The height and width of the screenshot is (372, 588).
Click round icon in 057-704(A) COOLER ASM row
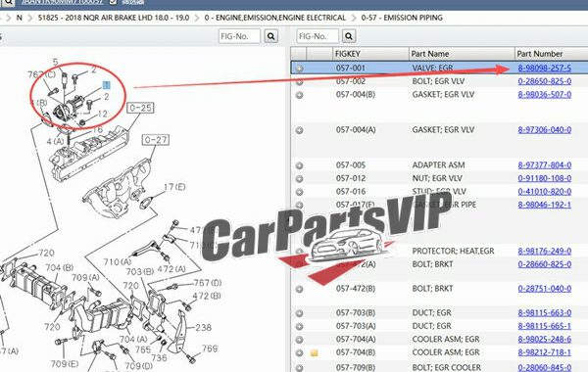click(299, 340)
